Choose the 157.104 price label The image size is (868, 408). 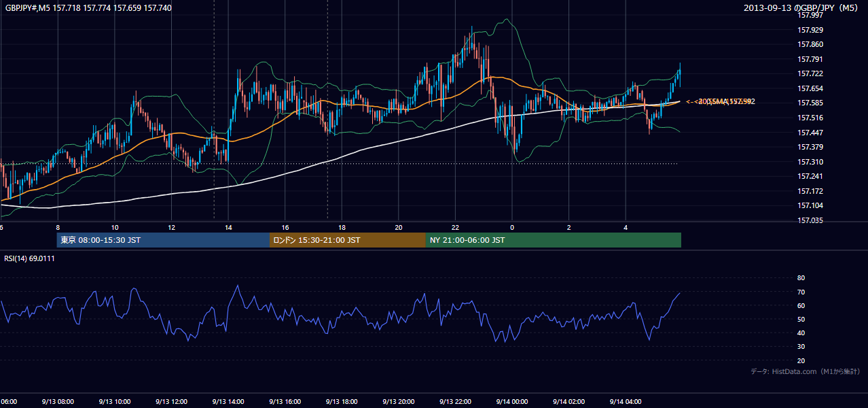(810, 205)
